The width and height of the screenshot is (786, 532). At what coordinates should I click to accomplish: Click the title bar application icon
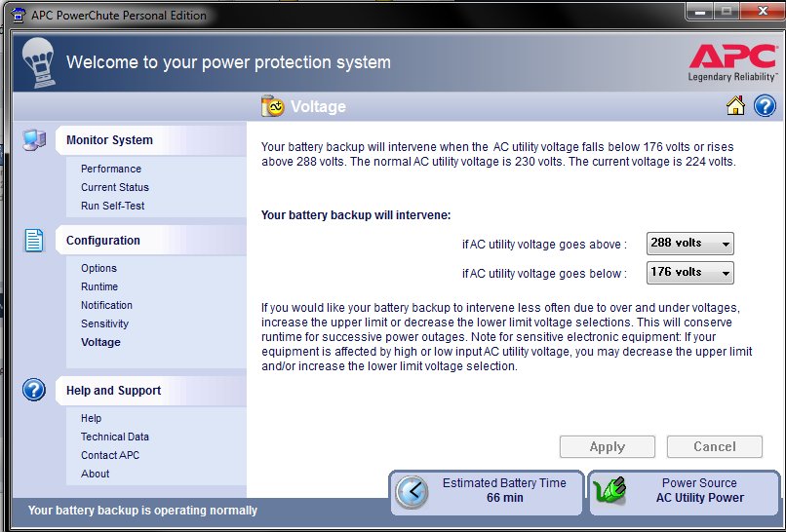(18, 15)
